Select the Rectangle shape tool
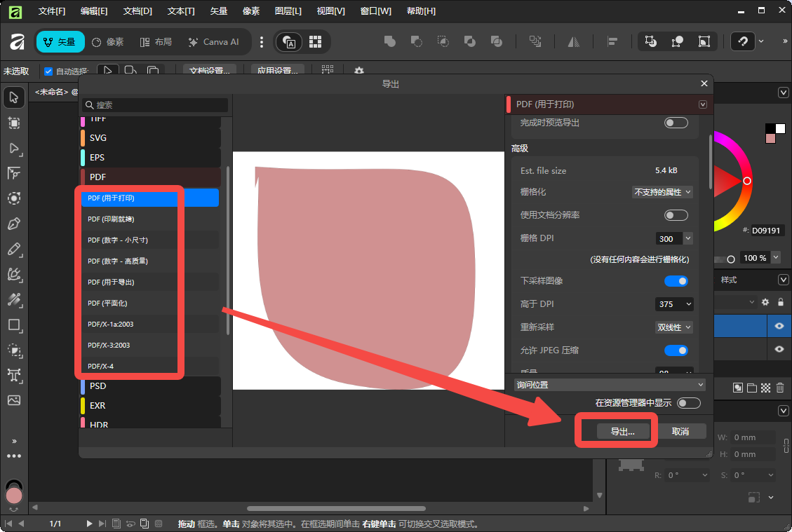Viewport: 792px width, 532px height. click(x=14, y=325)
